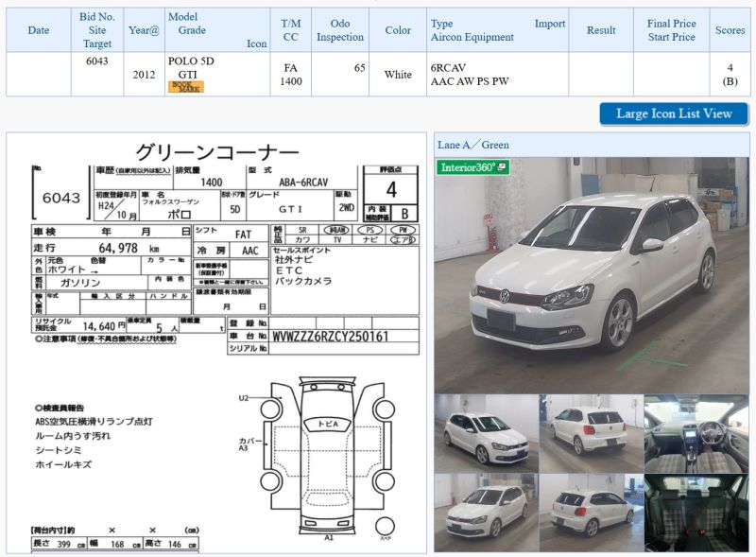Viewport: 756px width, 557px height.
Task: Open the front-left side view thumbnail
Action: coord(486,433)
